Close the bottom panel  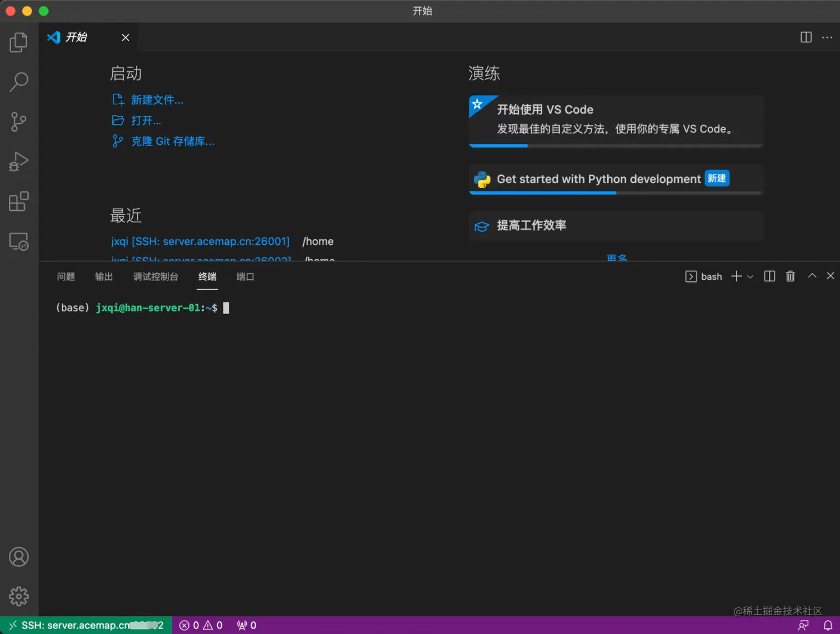coord(831,276)
